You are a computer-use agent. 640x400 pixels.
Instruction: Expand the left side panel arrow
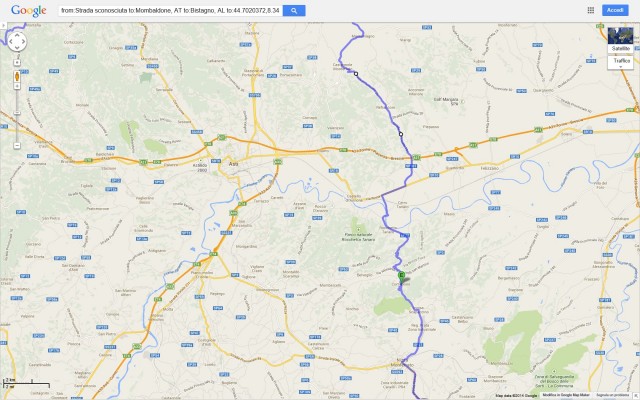click(3, 25)
